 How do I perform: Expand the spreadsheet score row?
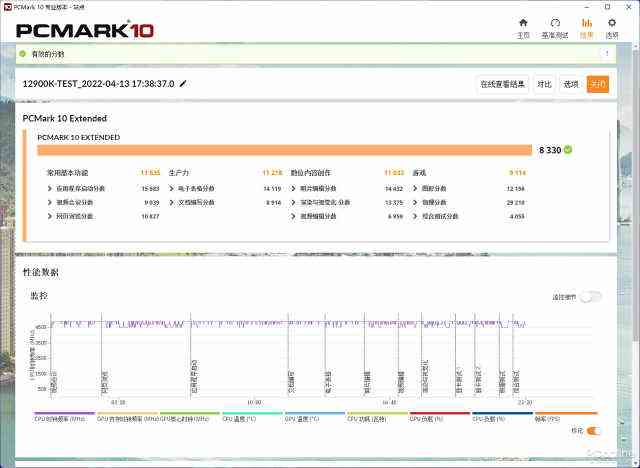coord(172,188)
